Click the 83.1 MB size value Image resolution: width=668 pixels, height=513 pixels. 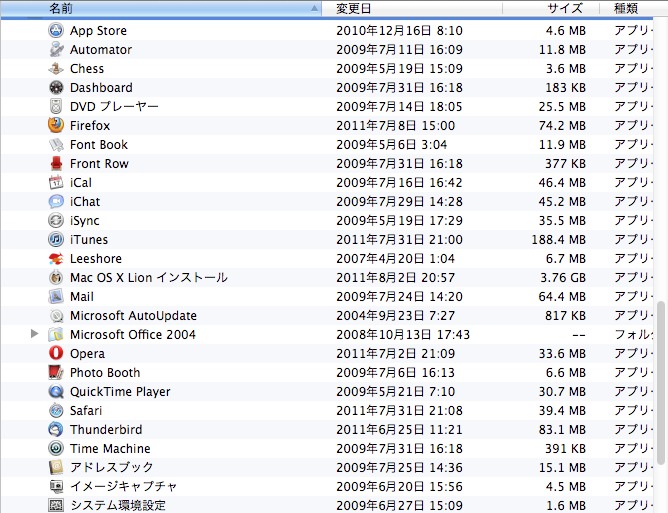562,429
